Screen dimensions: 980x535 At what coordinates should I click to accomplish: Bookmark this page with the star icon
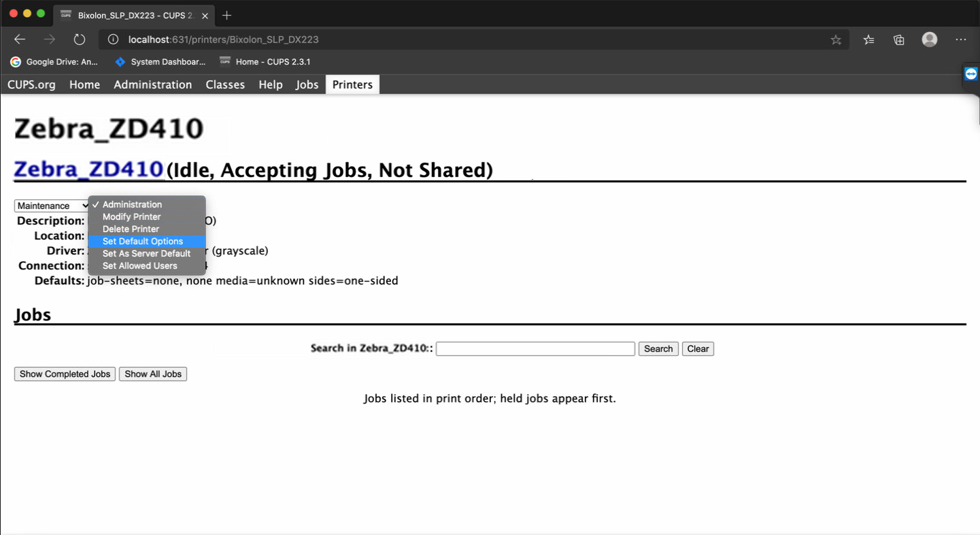836,39
